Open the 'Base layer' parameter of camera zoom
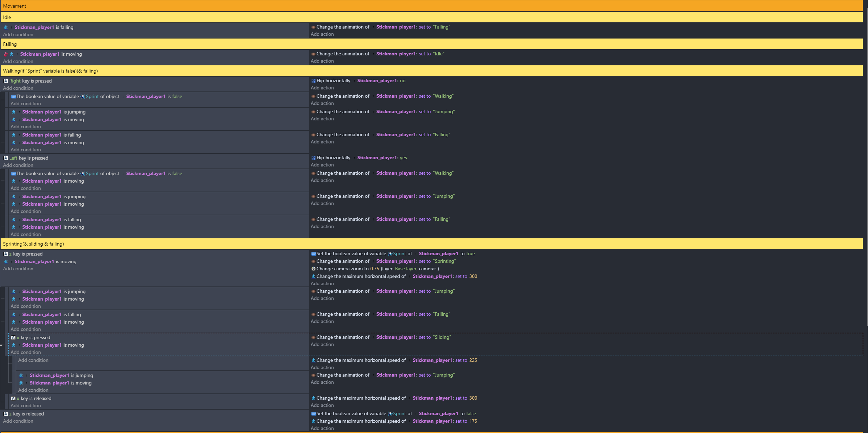The width and height of the screenshot is (868, 433). [x=405, y=269]
